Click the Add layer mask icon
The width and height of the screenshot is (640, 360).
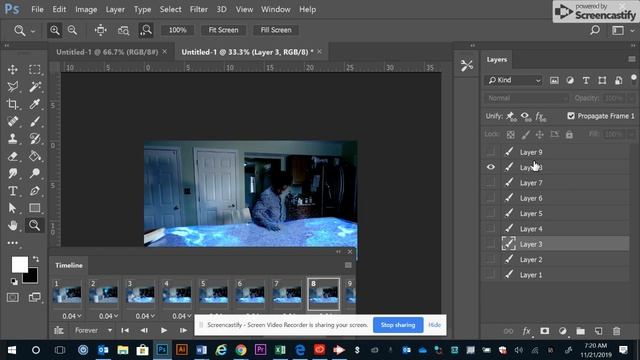(x=544, y=331)
